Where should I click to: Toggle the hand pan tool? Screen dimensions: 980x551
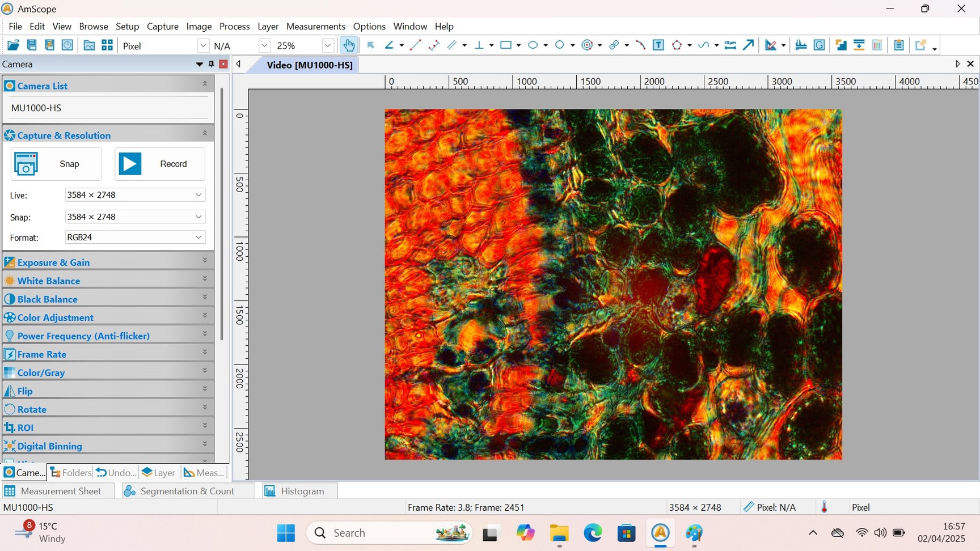[x=348, y=45]
